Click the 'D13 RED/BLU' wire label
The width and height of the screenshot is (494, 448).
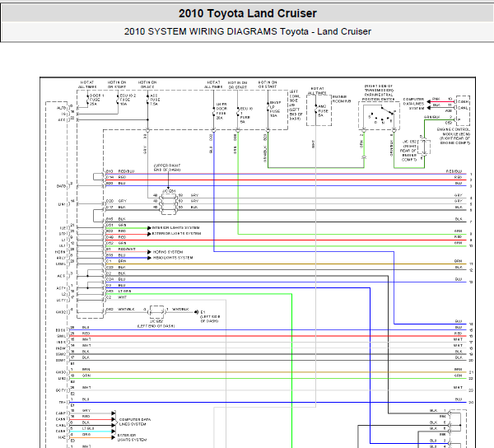click(120, 171)
